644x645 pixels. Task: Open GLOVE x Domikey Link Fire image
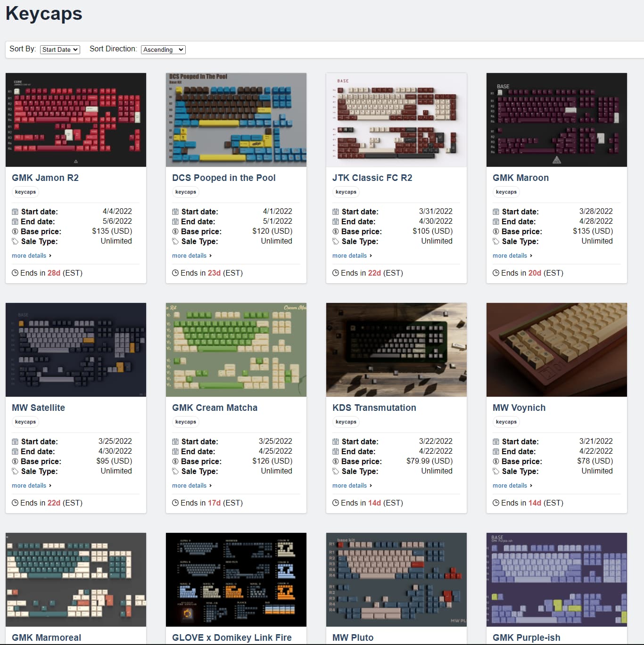(x=236, y=580)
